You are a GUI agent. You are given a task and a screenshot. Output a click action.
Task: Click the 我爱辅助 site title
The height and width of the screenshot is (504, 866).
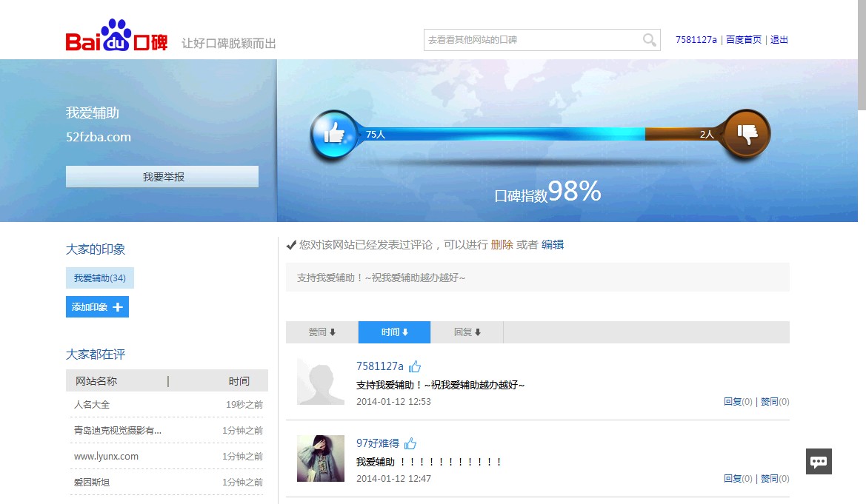(x=93, y=113)
